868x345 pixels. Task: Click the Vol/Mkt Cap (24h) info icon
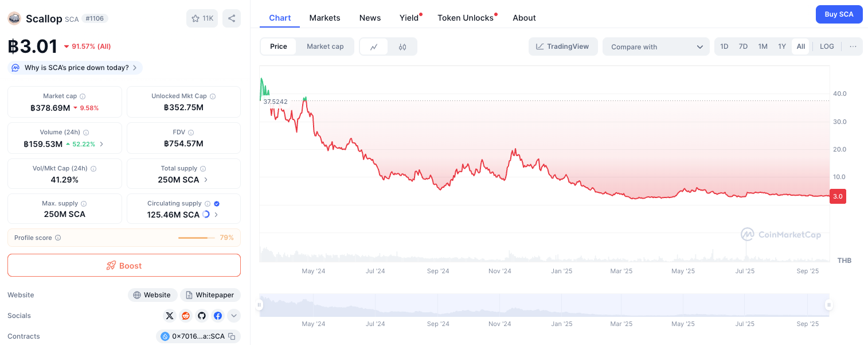93,169
